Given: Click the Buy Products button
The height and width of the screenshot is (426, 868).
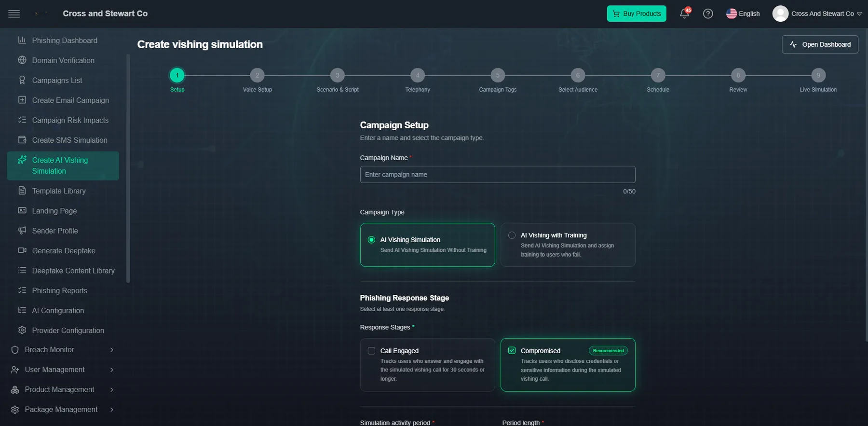Looking at the screenshot, I should click(x=637, y=14).
